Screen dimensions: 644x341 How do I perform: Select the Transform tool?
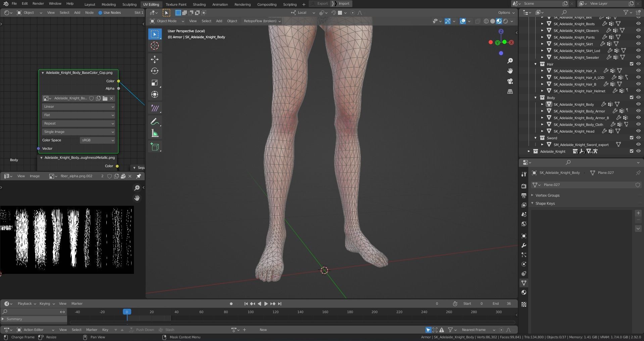pos(155,94)
